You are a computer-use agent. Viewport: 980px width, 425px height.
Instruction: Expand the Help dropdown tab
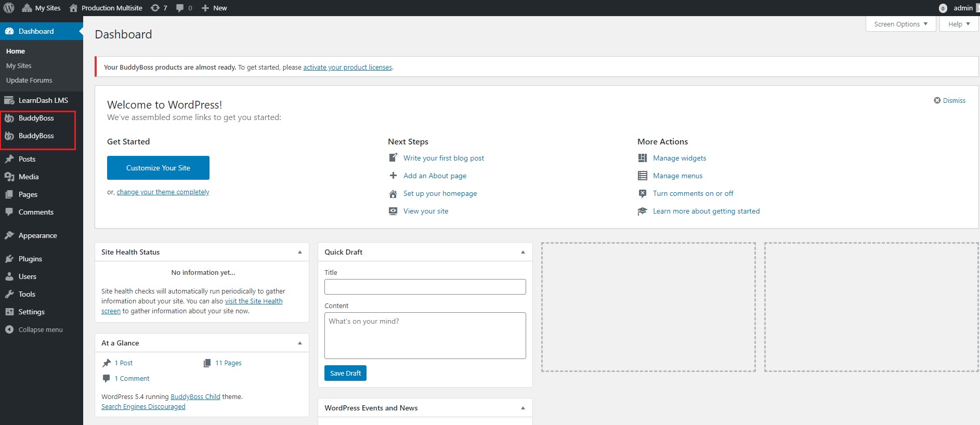click(959, 24)
